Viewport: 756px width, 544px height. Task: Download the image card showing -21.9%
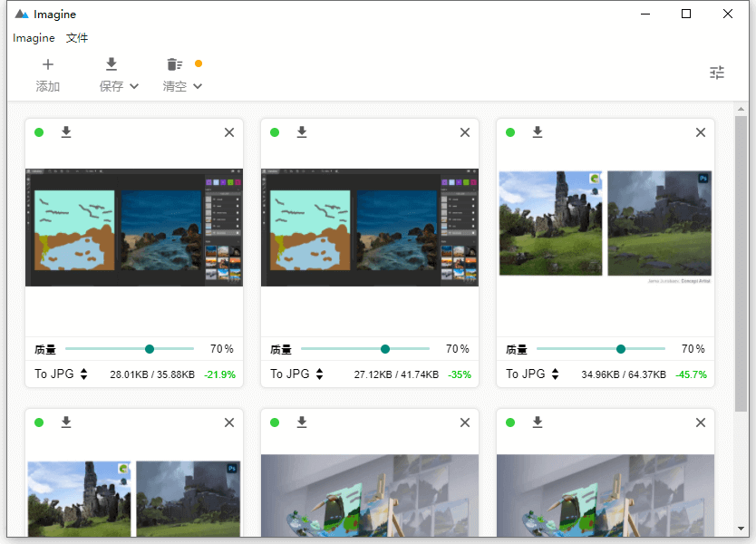pyautogui.click(x=66, y=132)
